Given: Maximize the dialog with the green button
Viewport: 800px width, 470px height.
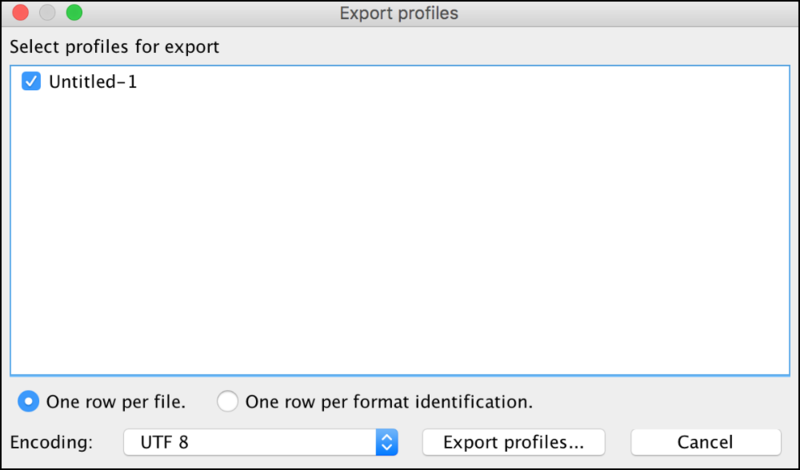Looking at the screenshot, I should point(73,14).
